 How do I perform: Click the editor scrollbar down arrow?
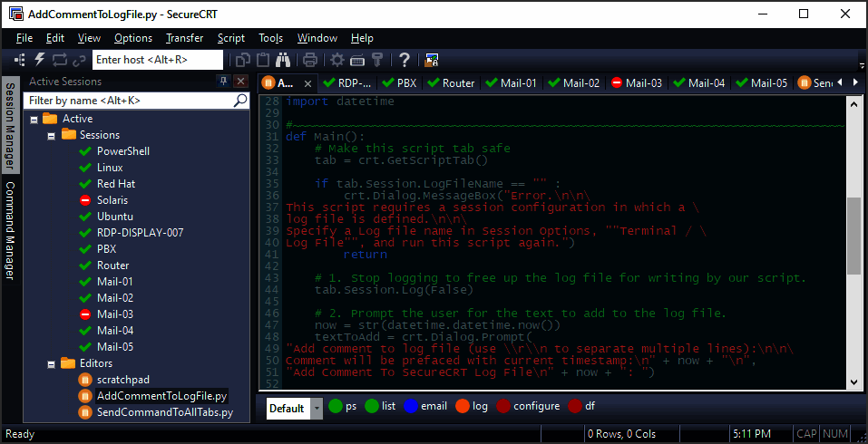click(853, 382)
